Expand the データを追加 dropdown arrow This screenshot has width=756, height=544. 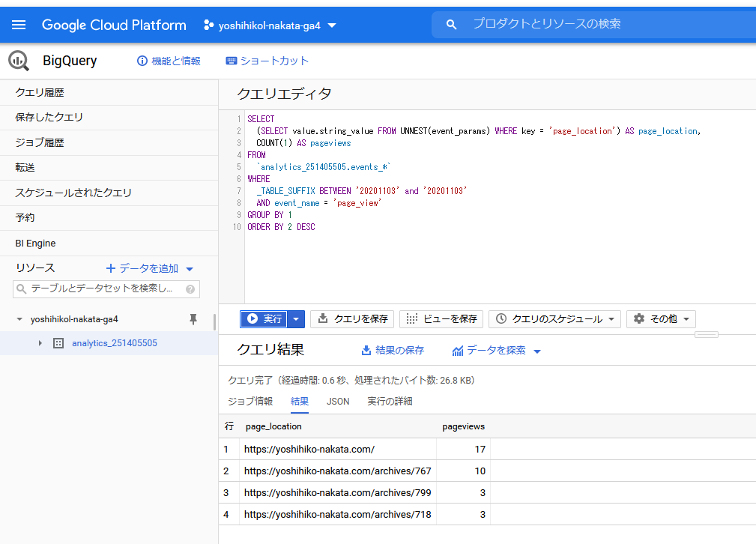(x=190, y=269)
